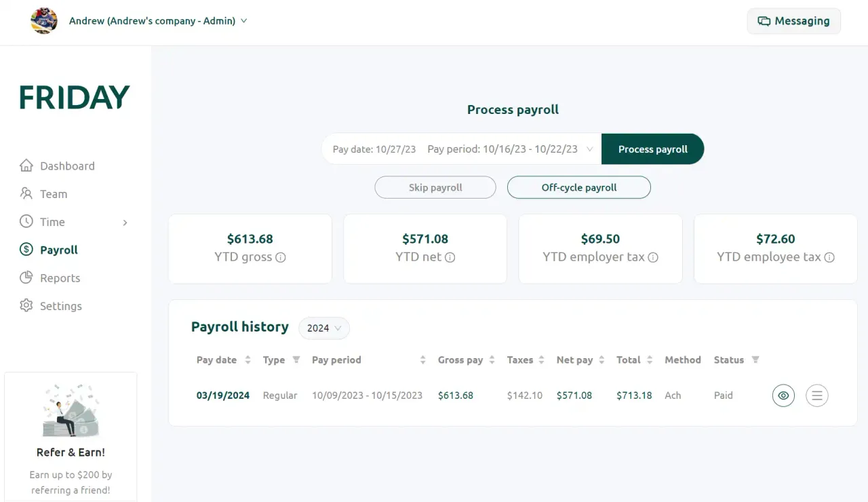Click the Skip payroll button
The image size is (868, 502).
click(x=435, y=188)
